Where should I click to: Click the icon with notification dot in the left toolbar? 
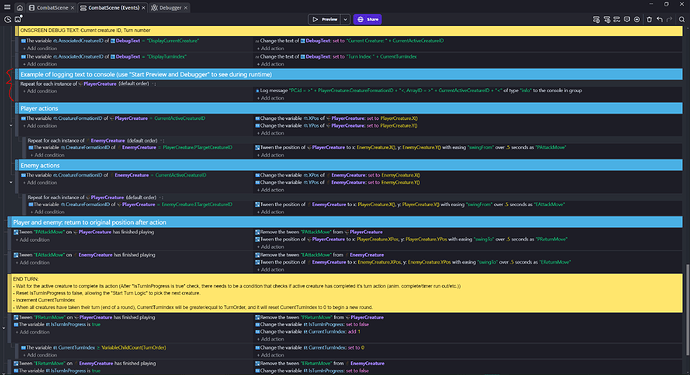tap(18, 19)
